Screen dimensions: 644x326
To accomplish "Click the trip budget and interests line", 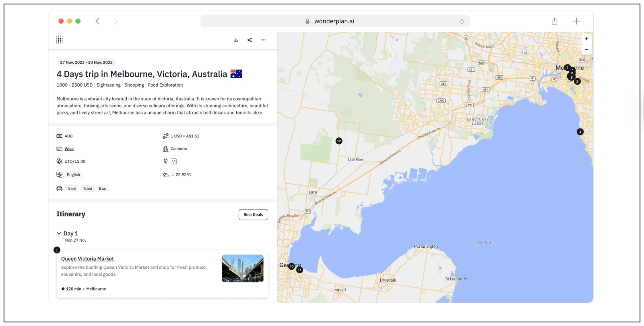I will click(120, 85).
